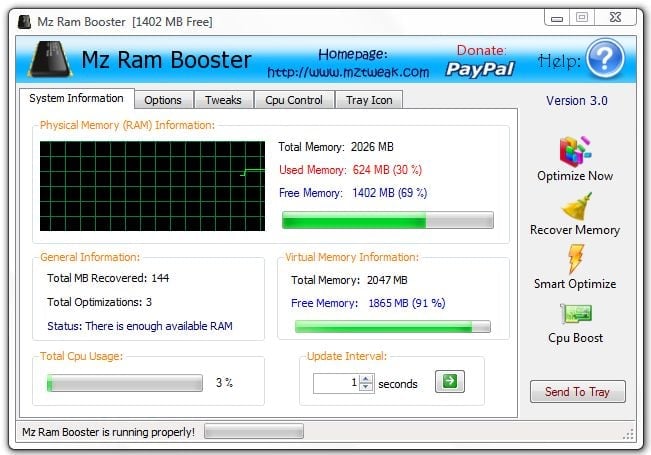This screenshot has width=651, height=455.
Task: Click 'Total Optimizations: 3' text
Action: [99, 302]
